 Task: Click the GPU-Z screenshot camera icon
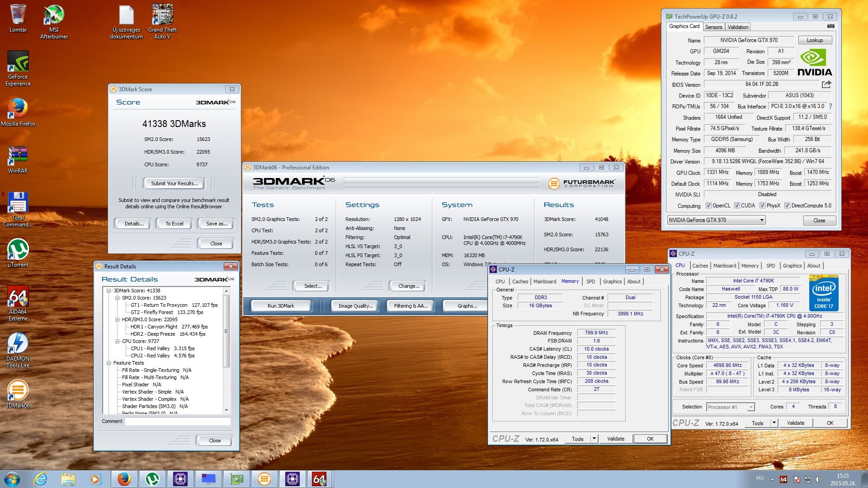click(830, 26)
